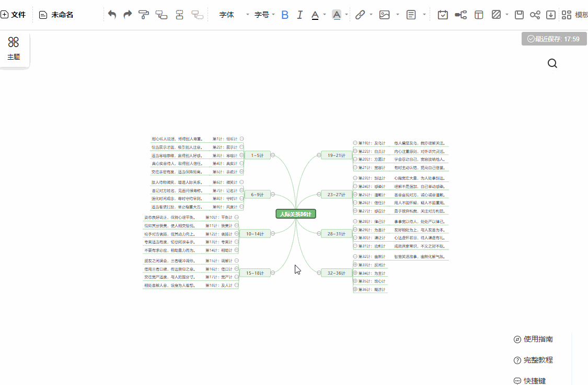This screenshot has height=385, width=588.
Task: Select the 32-36计 branch node
Action: pyautogui.click(x=337, y=273)
